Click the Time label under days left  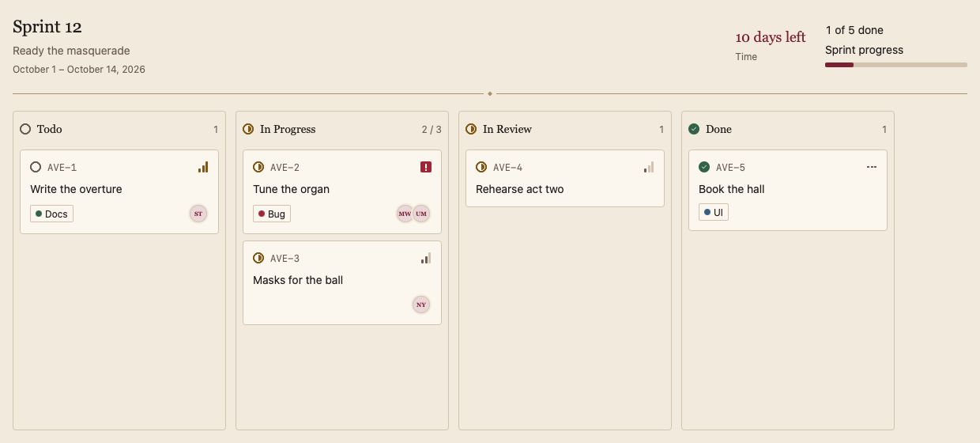click(746, 57)
